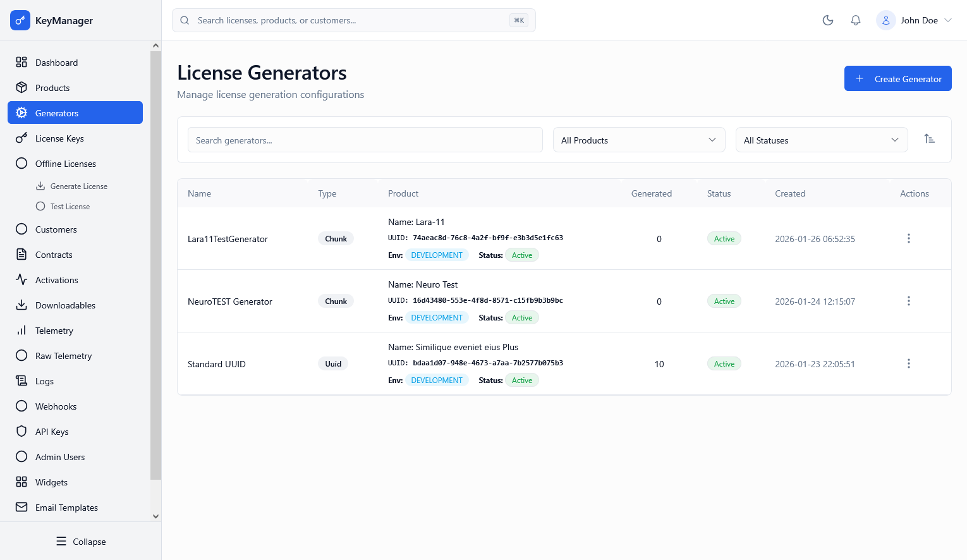The image size is (967, 560).
Task: Toggle dark mode with the moon icon
Action: point(827,20)
